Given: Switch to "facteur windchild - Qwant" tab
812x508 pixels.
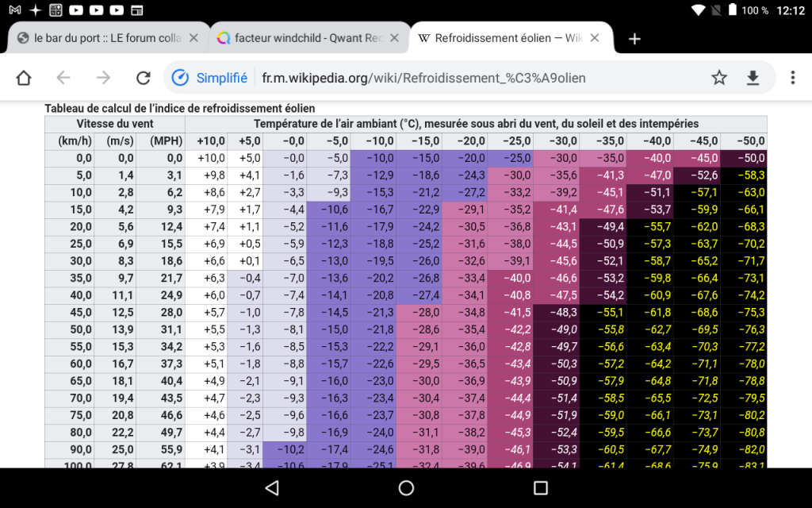Looking at the screenshot, I should point(301,38).
